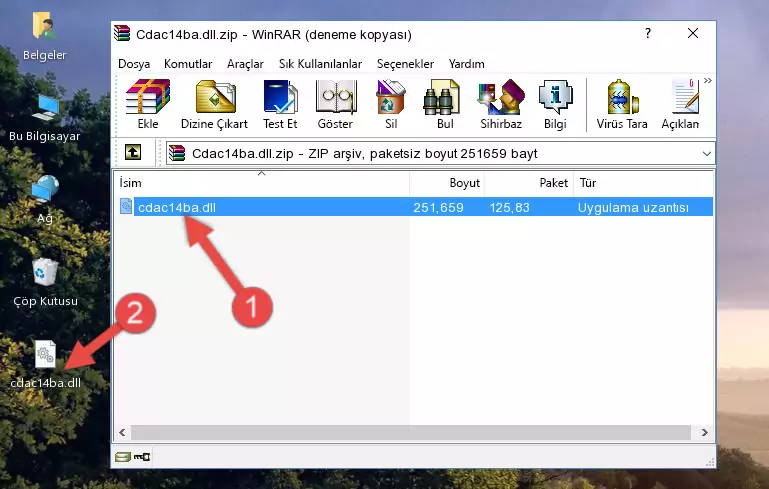The width and height of the screenshot is (769, 489).
Task: Open the Sık Kullanılanlar menu
Action: pyautogui.click(x=320, y=64)
